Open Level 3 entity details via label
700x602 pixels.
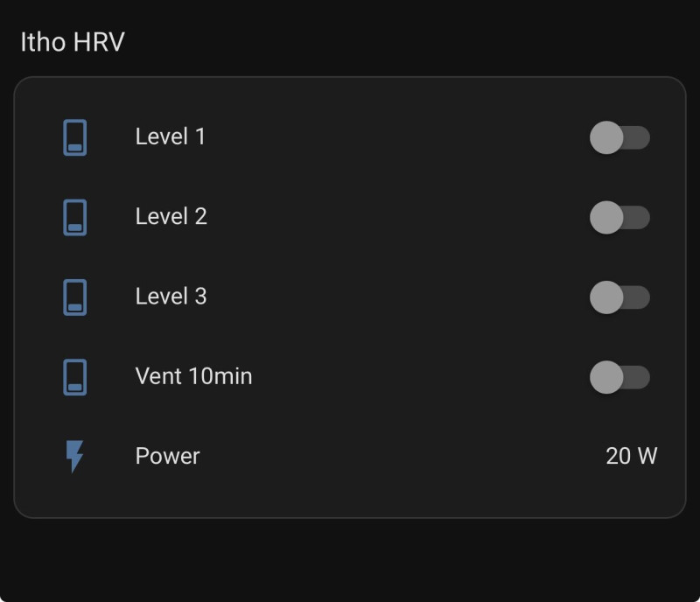[171, 296]
